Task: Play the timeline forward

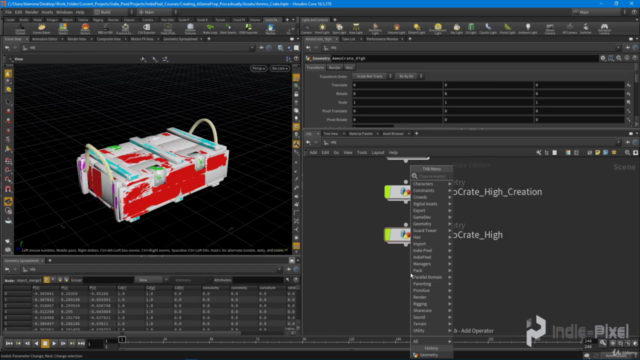Action: click(x=54, y=344)
